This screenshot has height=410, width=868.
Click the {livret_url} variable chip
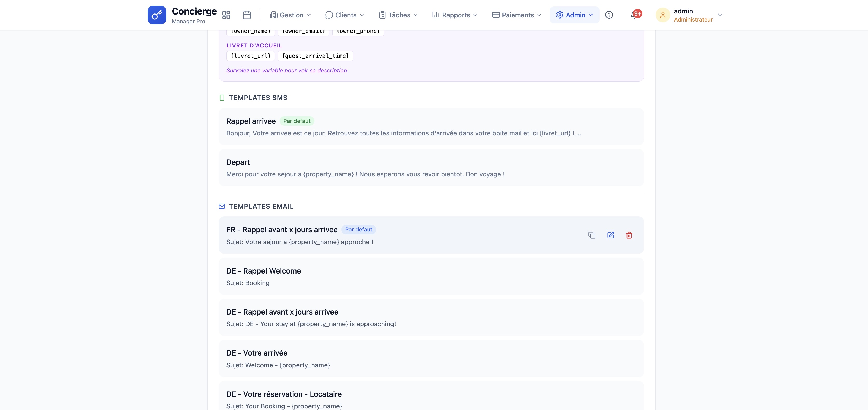pos(250,56)
